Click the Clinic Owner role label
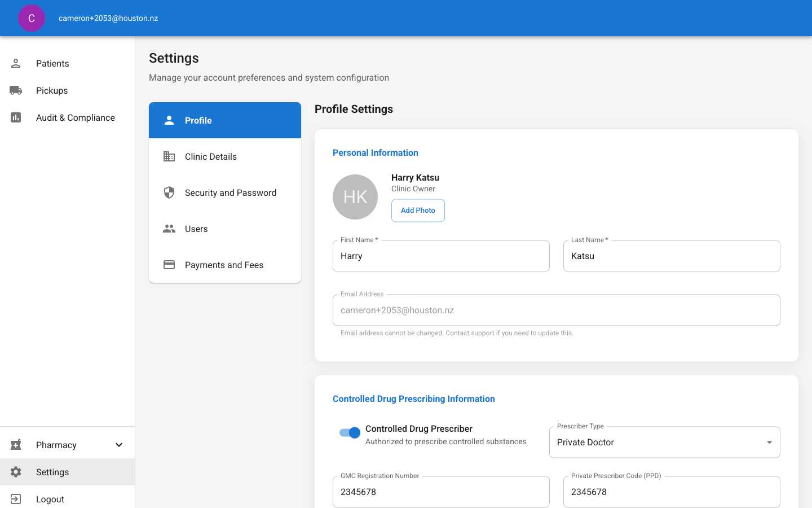This screenshot has width=812, height=508. pos(413,189)
